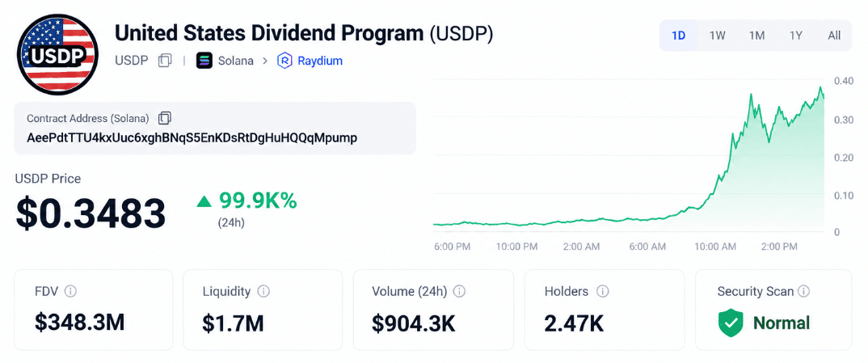
Task: Click the 6:00 PM chart time label
Action: click(453, 247)
